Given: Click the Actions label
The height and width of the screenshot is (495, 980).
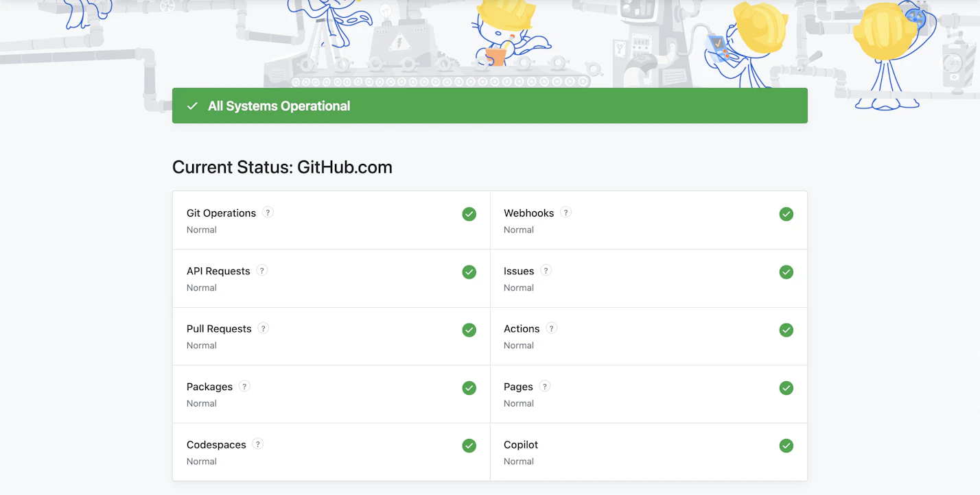Looking at the screenshot, I should coord(522,329).
